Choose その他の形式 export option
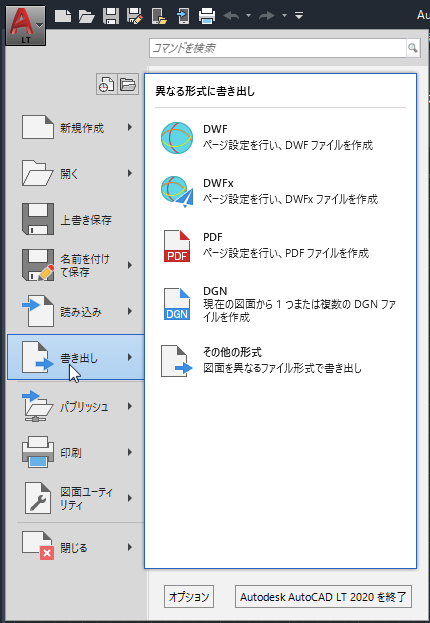 280,360
